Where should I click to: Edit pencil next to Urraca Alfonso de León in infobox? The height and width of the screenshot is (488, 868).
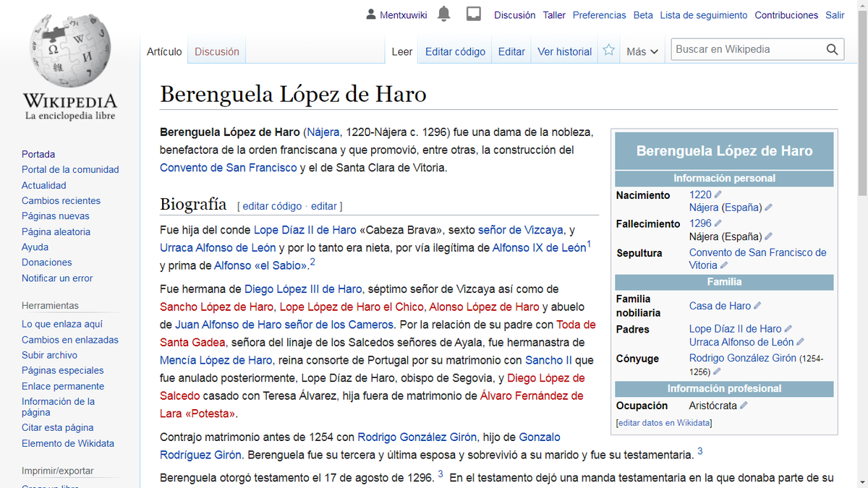coord(801,342)
